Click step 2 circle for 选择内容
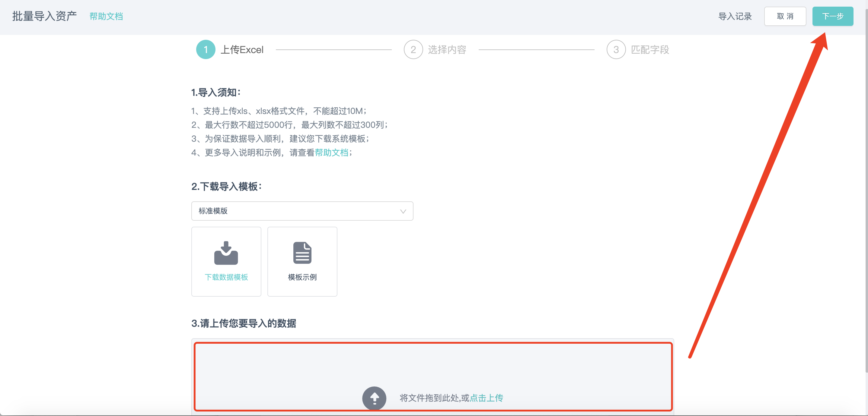This screenshot has height=416, width=868. tap(413, 50)
